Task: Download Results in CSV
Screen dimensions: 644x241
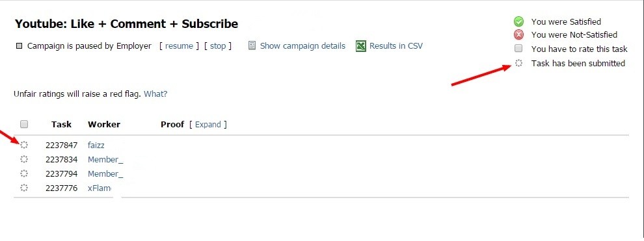Action: pos(396,46)
